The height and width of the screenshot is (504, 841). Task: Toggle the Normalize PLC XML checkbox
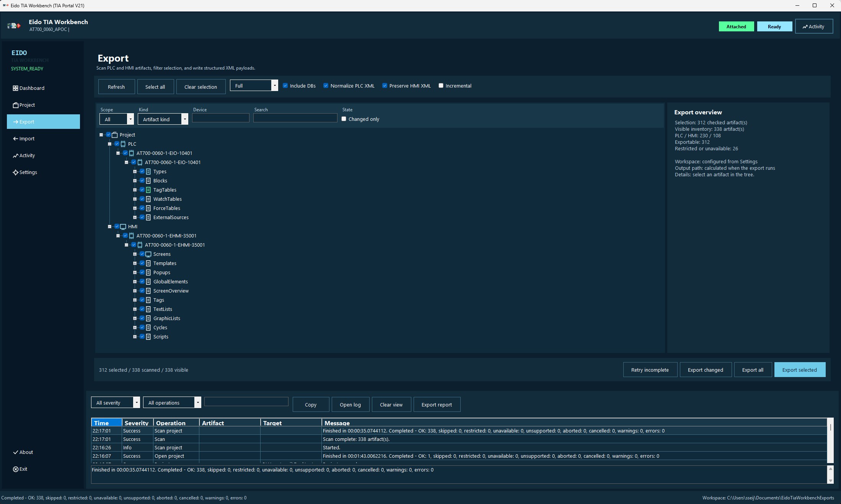(x=326, y=86)
